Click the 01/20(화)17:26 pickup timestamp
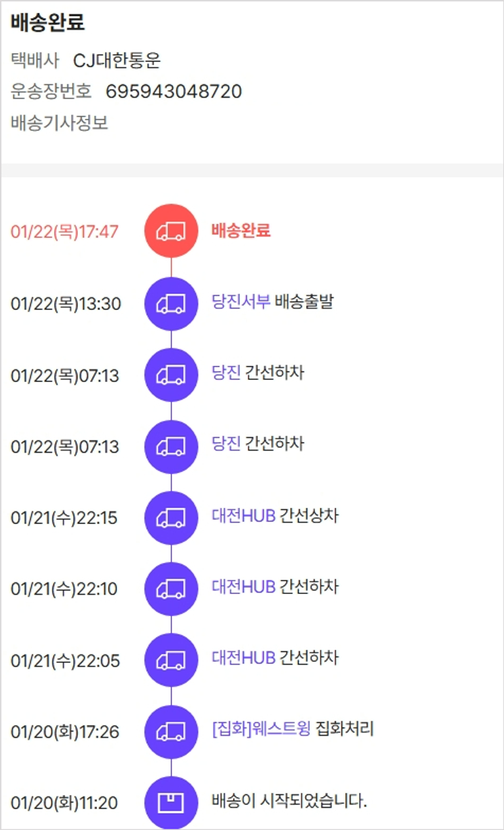This screenshot has height=830, width=504. click(x=65, y=732)
